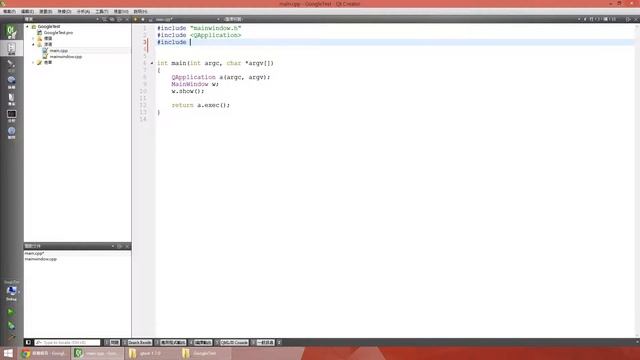Open the gtest folder window in taskbar
640x360 pixels.
151,353
